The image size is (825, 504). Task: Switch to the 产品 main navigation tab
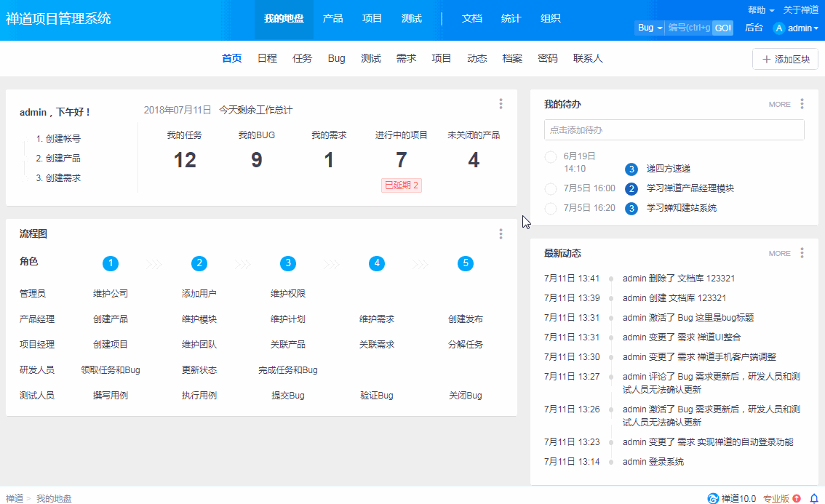point(332,18)
